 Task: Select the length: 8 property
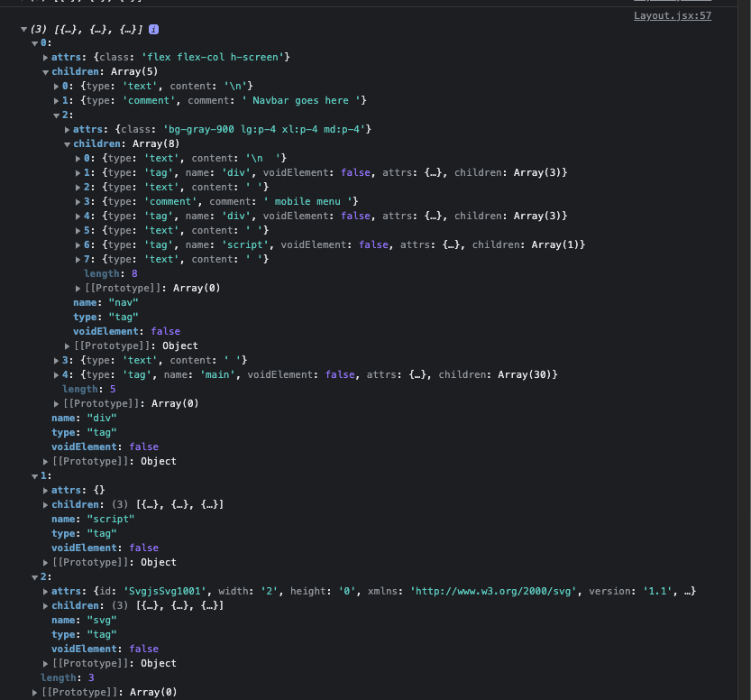[111, 273]
